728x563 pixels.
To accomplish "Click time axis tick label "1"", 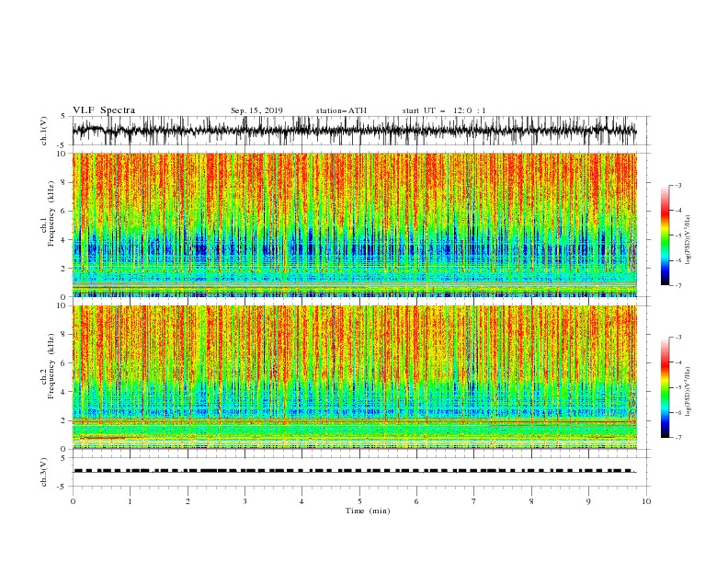I will click(x=130, y=501).
